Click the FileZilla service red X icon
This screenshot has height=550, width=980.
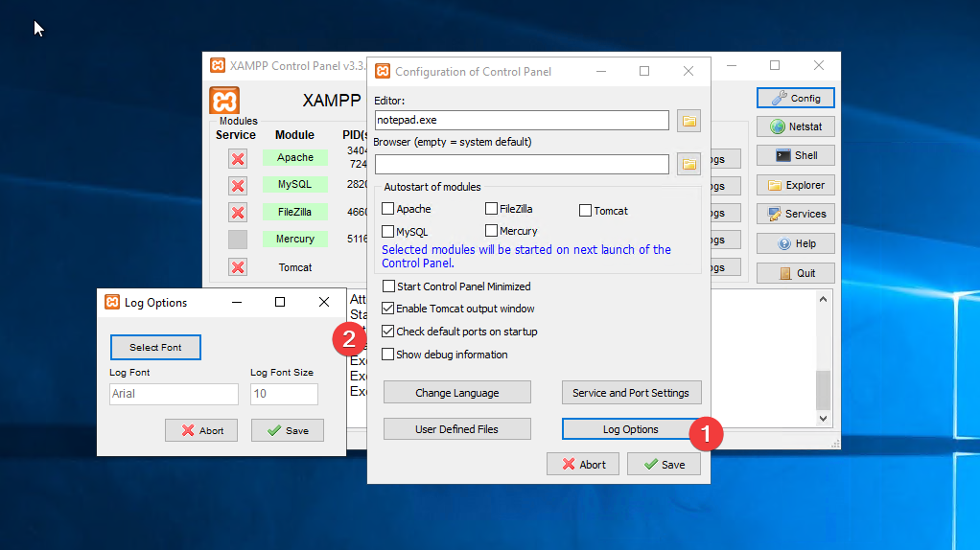pyautogui.click(x=238, y=213)
